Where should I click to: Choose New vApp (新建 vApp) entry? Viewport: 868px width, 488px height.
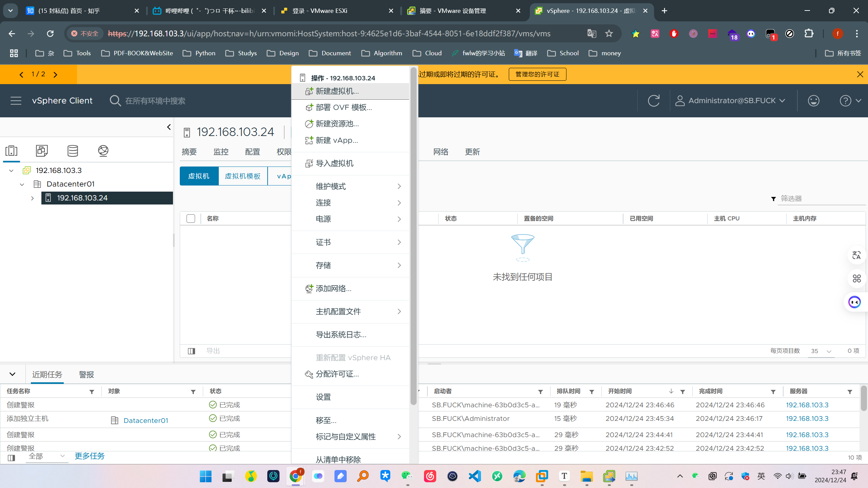click(350, 140)
